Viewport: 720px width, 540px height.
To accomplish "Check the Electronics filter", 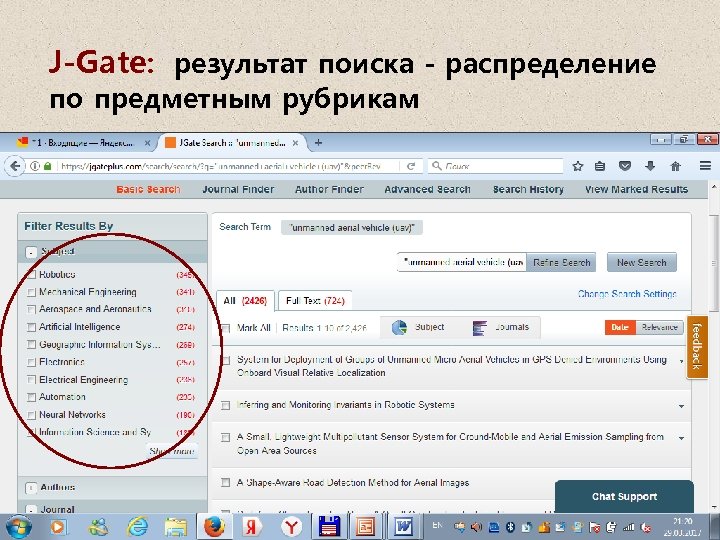I will pyautogui.click(x=31, y=362).
